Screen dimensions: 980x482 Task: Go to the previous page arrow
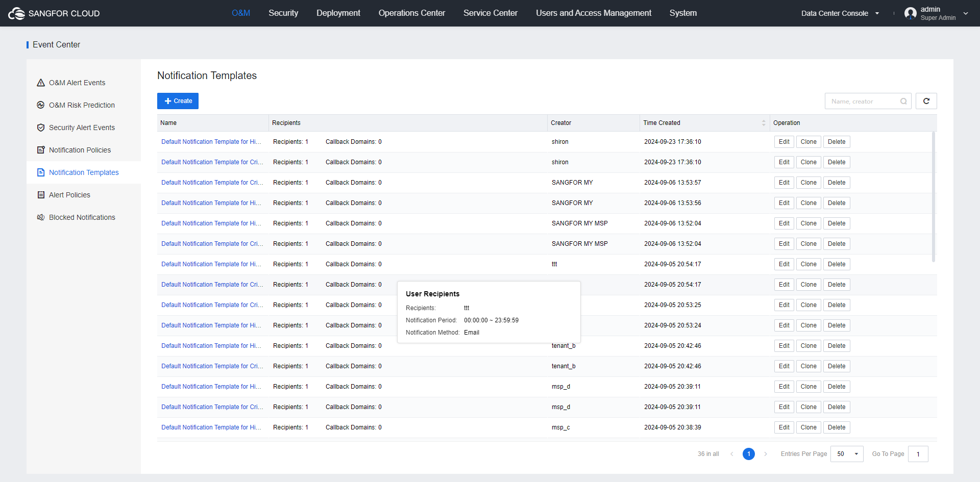732,454
